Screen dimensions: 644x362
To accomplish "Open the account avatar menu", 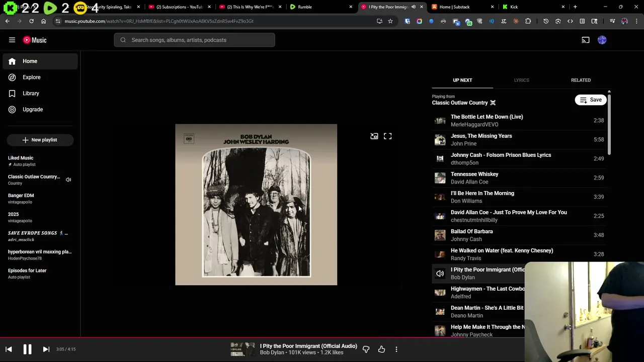I will [x=602, y=40].
